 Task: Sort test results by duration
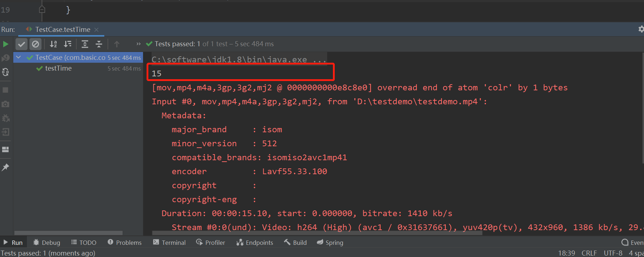[67, 44]
